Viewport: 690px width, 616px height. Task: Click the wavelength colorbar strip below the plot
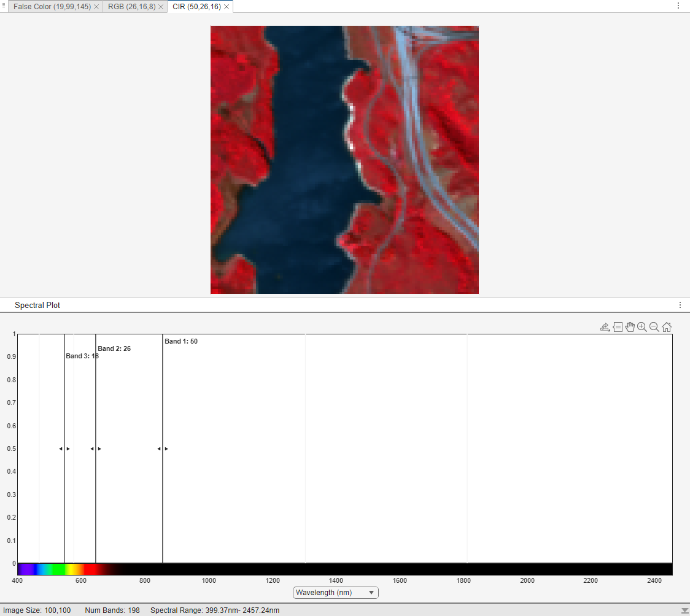[344, 569]
